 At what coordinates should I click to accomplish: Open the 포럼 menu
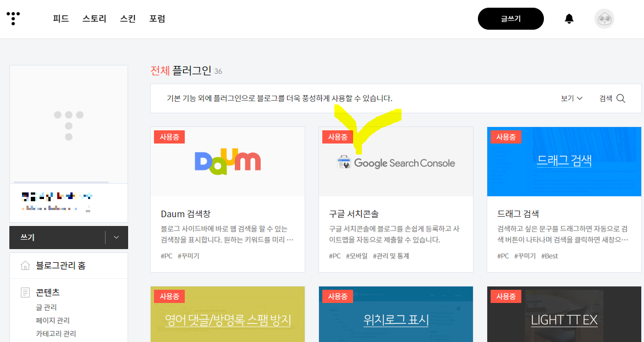click(x=157, y=19)
